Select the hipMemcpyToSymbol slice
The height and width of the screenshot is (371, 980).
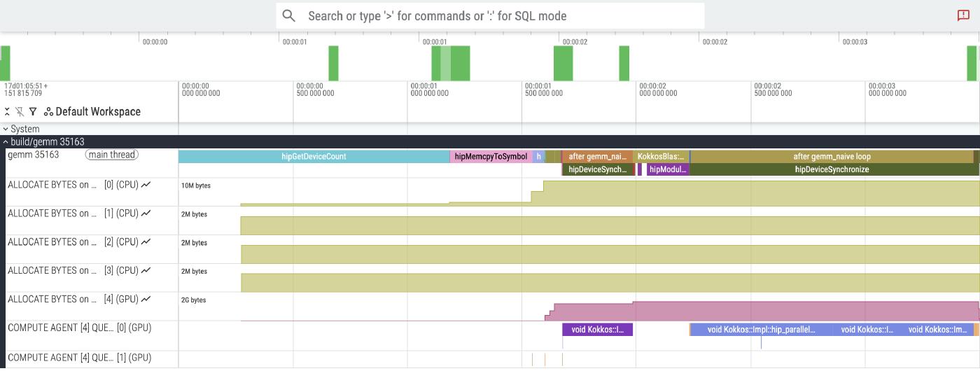pyautogui.click(x=490, y=157)
